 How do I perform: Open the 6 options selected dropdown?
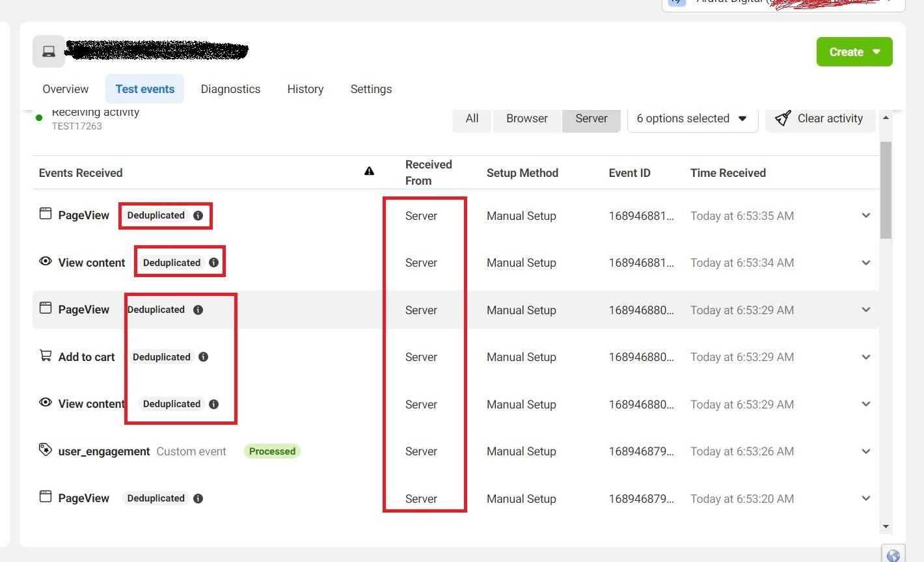[692, 118]
